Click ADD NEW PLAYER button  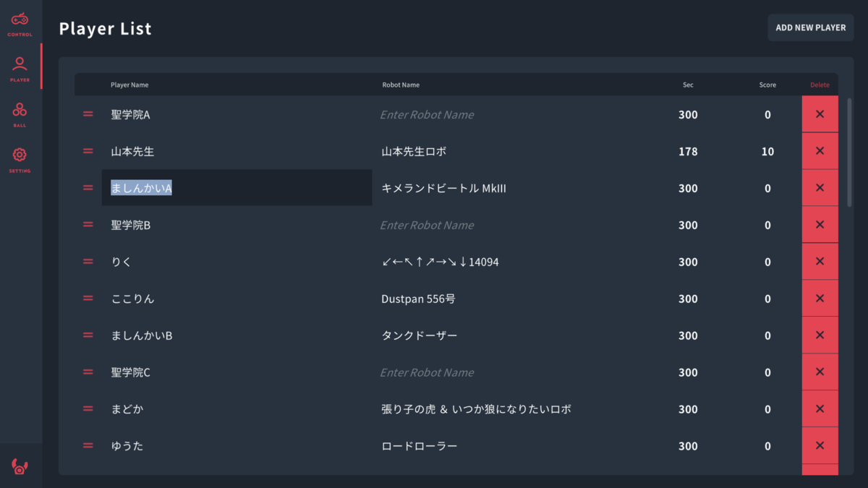[810, 27]
